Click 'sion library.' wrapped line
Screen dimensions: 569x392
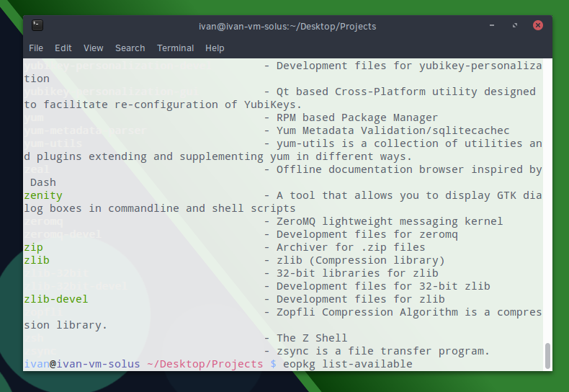66,325
